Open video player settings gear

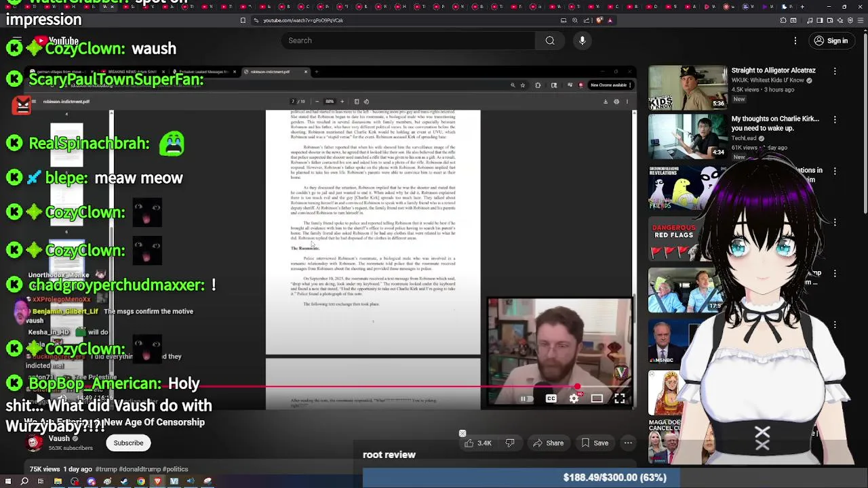pyautogui.click(x=574, y=399)
